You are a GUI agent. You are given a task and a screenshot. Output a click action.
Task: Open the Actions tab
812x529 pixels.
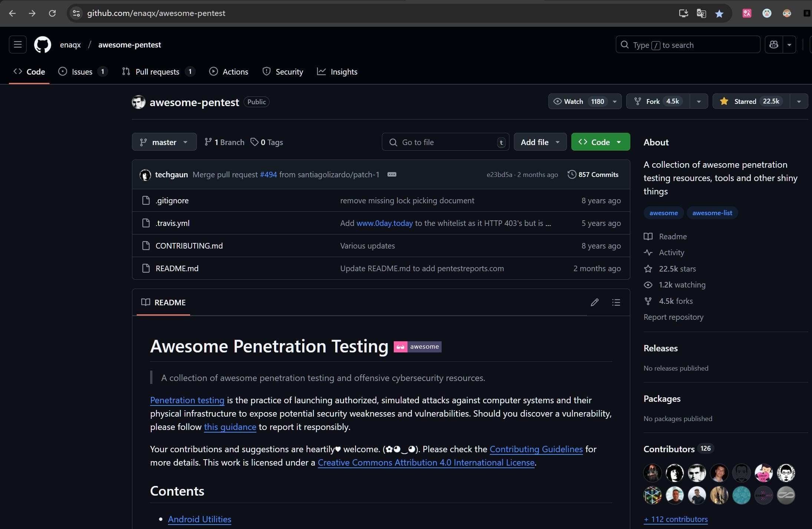point(229,72)
